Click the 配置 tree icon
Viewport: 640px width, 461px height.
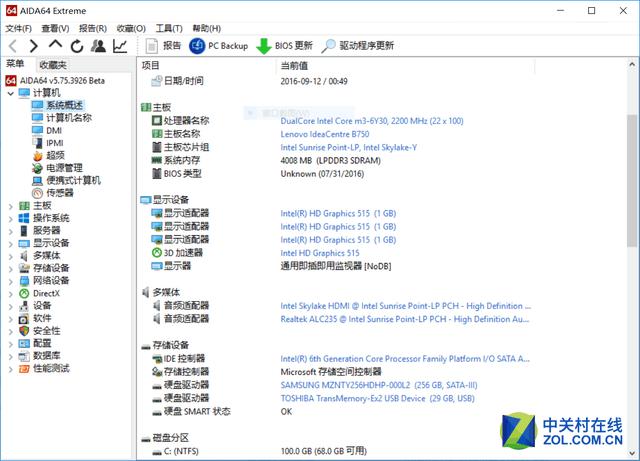24,344
